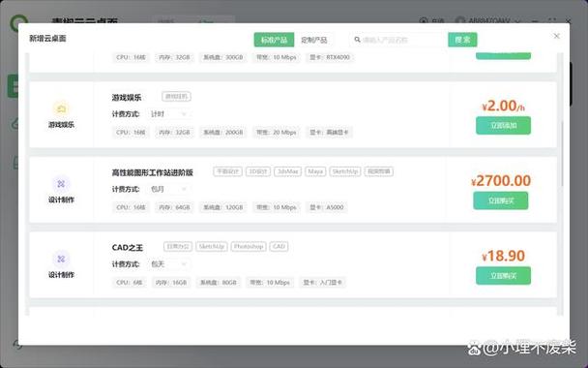This screenshot has width=588, height=368.
Task: Close the 新增云桌面 dialog with X
Action: (556, 36)
